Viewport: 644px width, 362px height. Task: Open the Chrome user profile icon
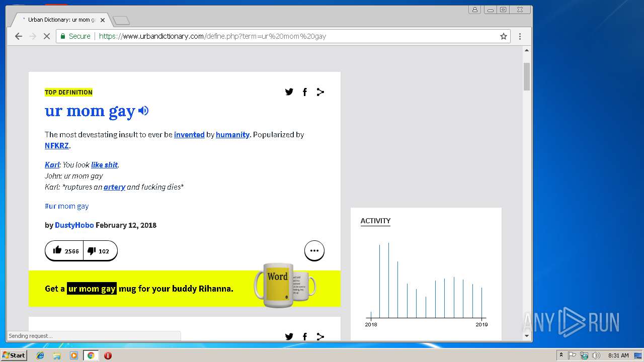point(475,10)
